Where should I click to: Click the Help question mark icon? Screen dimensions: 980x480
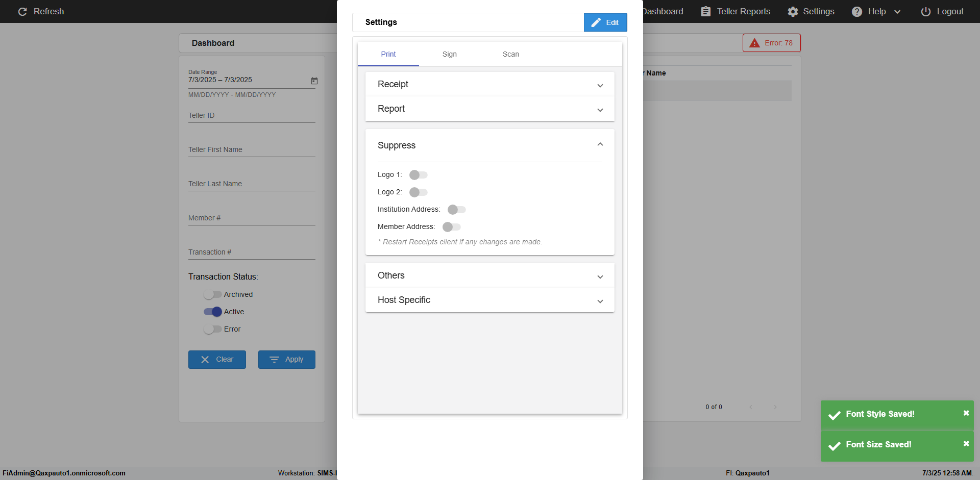click(x=857, y=11)
